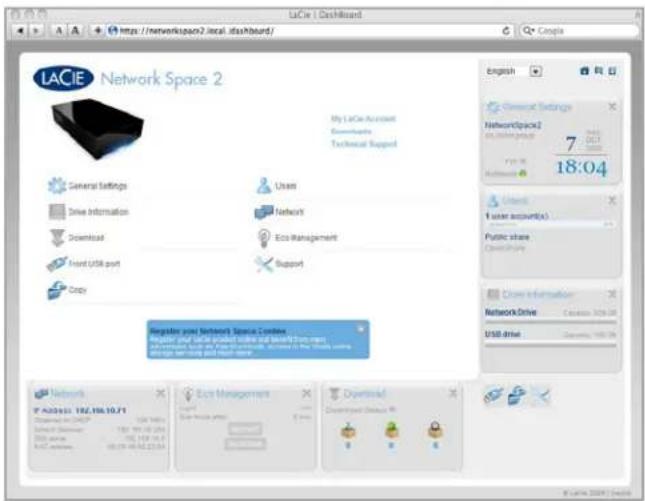Open the Copy page
Image resolution: width=645 pixels, height=501 pixels.
67,290
